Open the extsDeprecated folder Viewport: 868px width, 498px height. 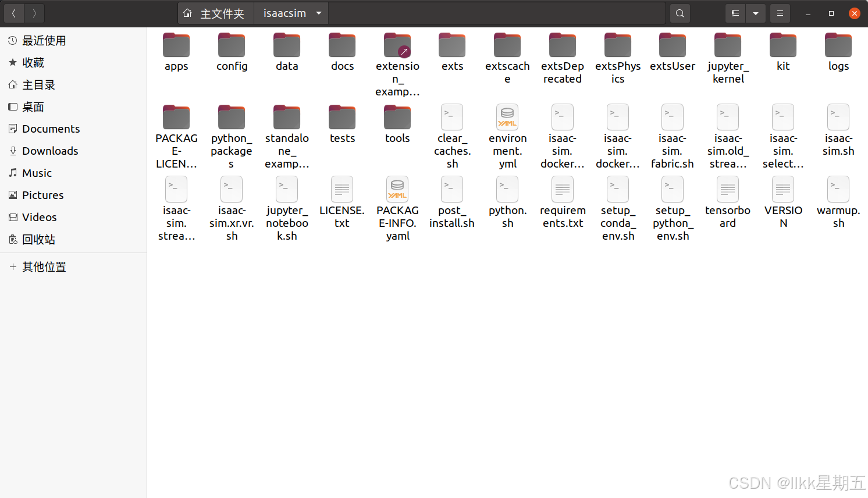(563, 58)
